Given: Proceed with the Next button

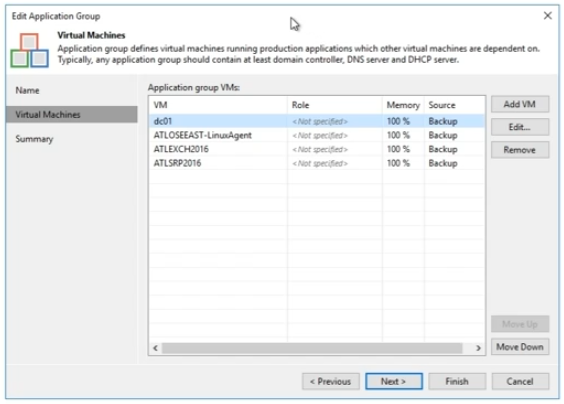Looking at the screenshot, I should [394, 381].
